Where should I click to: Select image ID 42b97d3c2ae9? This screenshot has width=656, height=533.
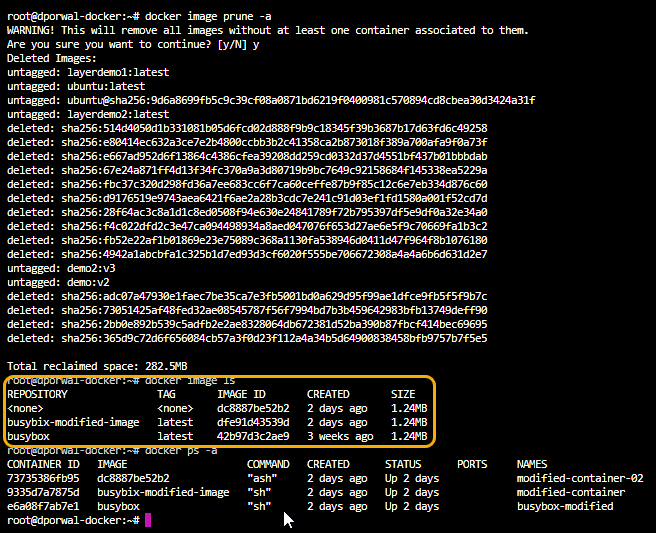pos(253,436)
